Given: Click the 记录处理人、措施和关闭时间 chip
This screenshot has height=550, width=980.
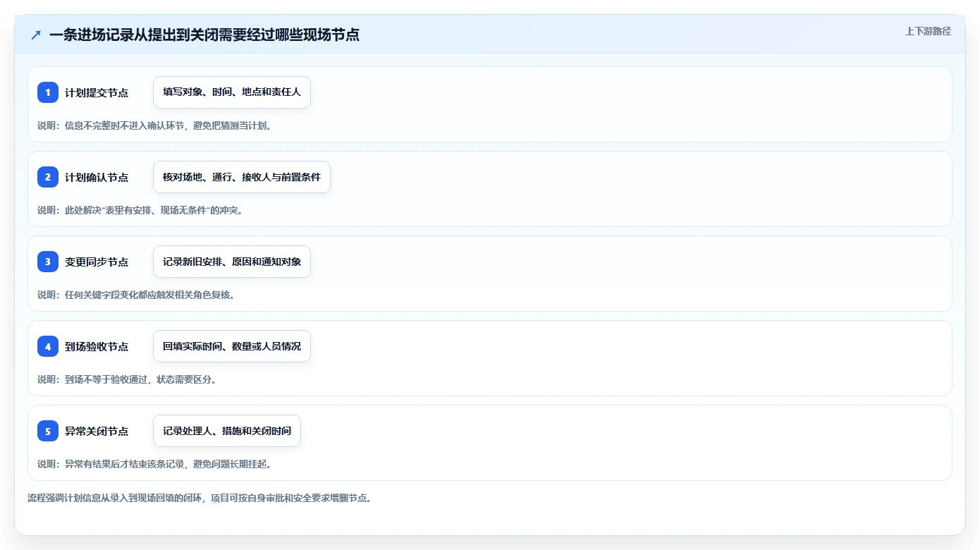Looking at the screenshot, I should point(227,431).
